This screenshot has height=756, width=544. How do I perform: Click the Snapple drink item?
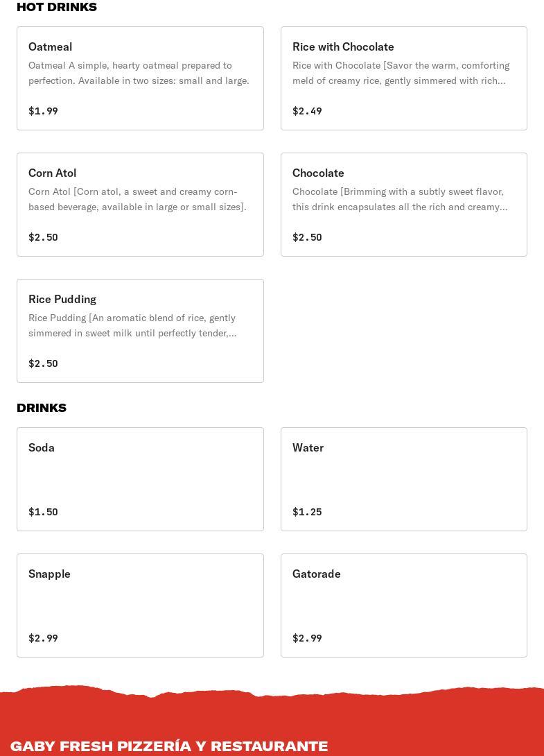tap(140, 605)
